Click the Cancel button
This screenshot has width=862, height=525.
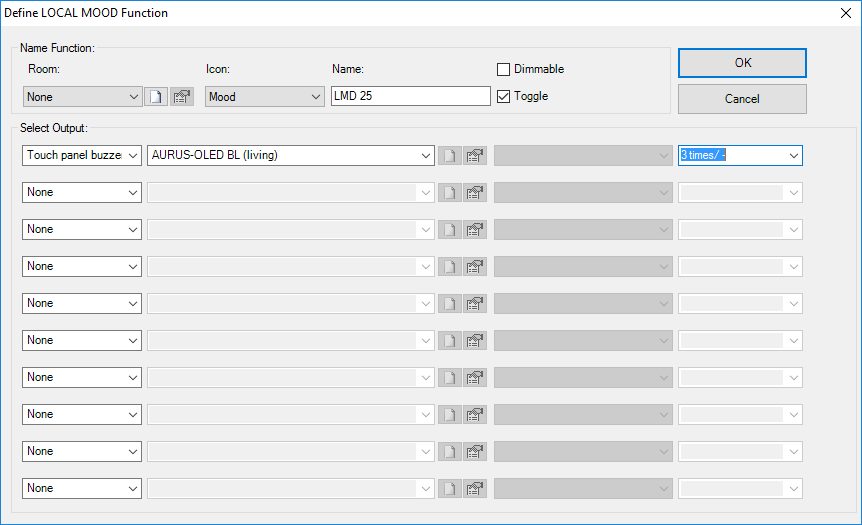(742, 99)
